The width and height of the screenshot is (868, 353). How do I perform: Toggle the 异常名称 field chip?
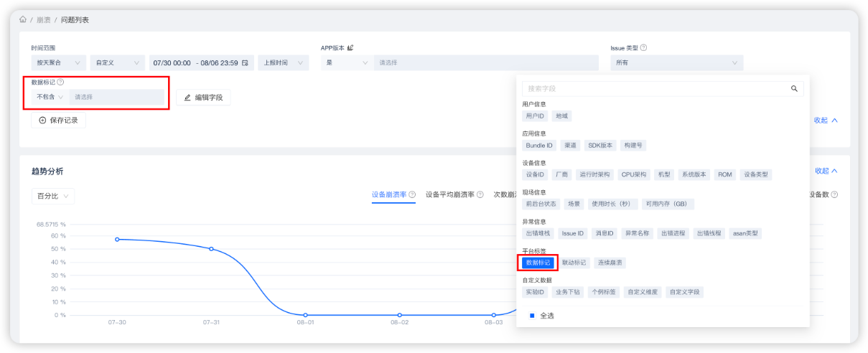(637, 233)
